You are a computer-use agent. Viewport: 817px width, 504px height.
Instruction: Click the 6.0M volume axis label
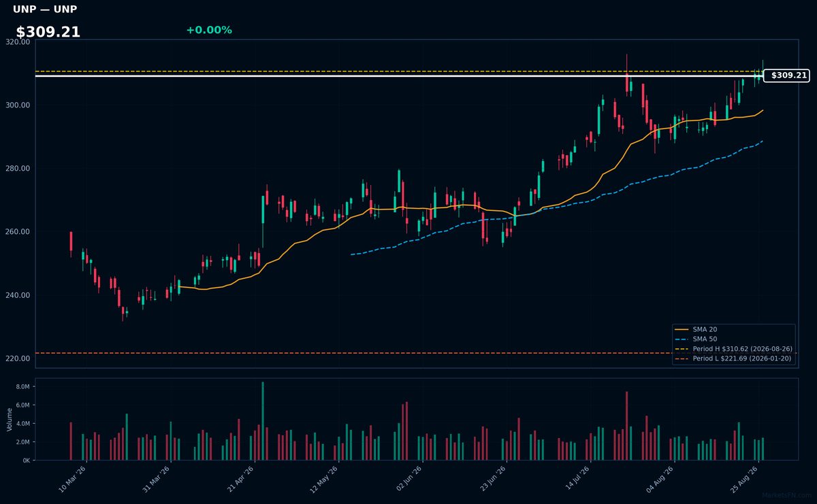coord(23,405)
